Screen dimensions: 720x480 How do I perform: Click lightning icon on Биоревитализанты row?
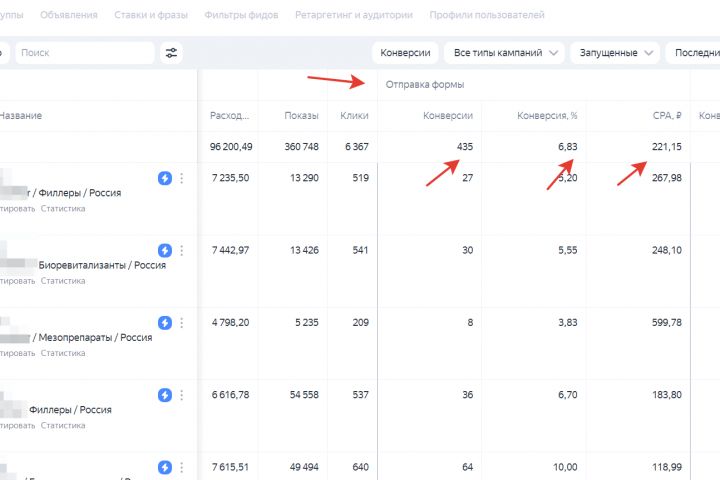(x=165, y=250)
